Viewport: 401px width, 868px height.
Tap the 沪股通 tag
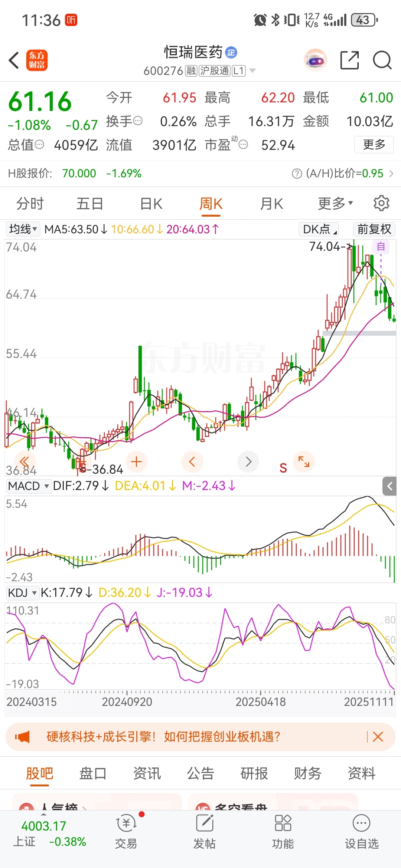click(x=215, y=70)
